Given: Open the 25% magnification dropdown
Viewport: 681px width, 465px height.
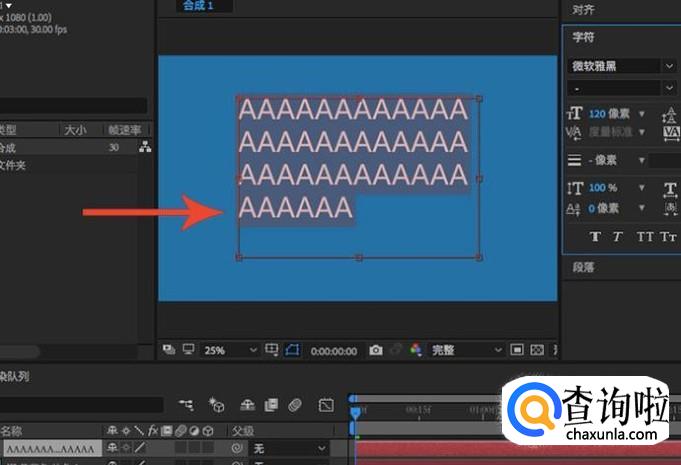Looking at the screenshot, I should coord(230,350).
